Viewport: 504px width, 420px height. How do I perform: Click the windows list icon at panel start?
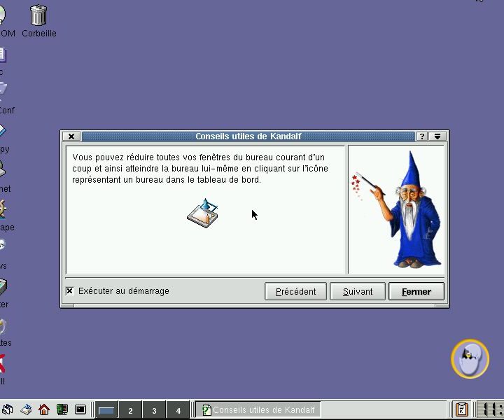click(8, 409)
